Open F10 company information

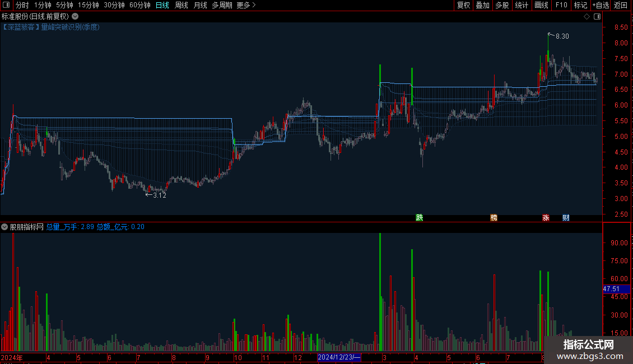[561, 5]
